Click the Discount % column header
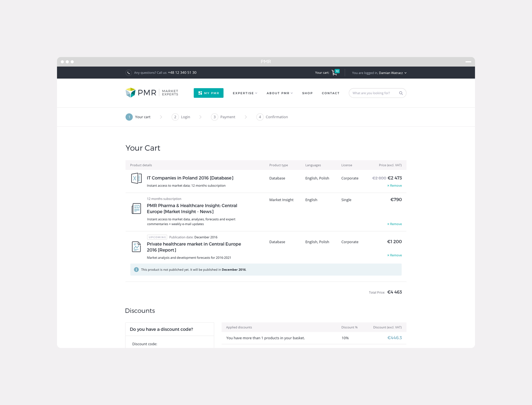 (349, 327)
